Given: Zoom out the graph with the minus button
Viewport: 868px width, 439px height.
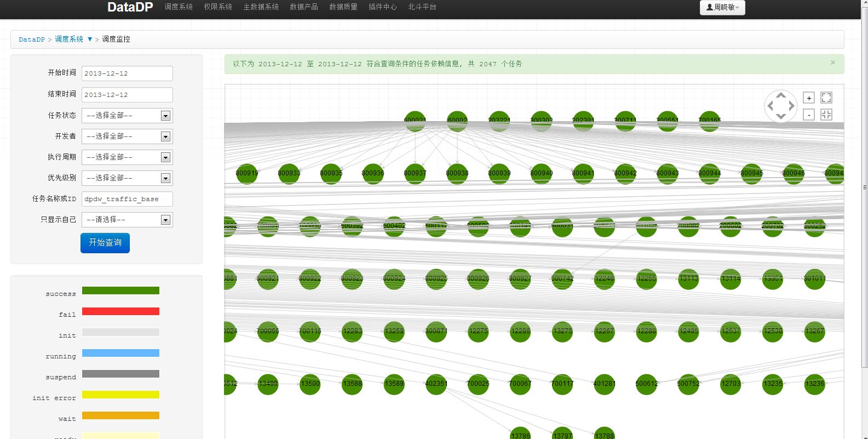Looking at the screenshot, I should pos(809,115).
